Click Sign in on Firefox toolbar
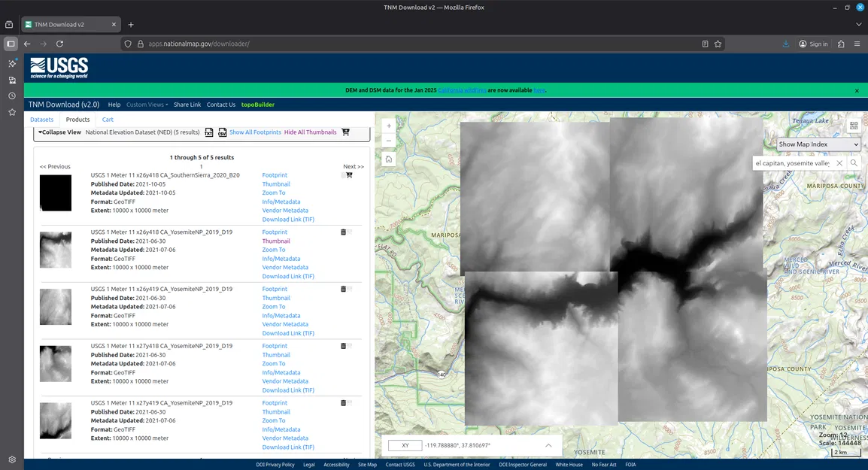This screenshot has height=470, width=868. (x=813, y=44)
